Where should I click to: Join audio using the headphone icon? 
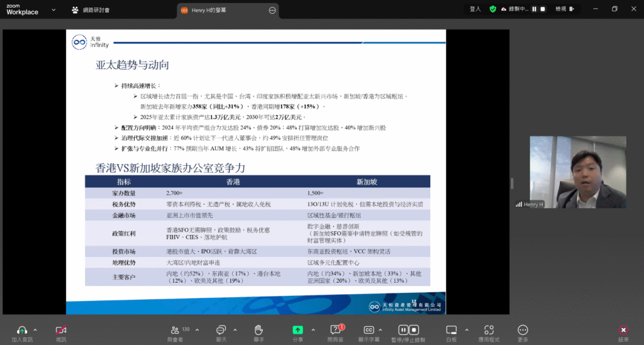pos(22,330)
